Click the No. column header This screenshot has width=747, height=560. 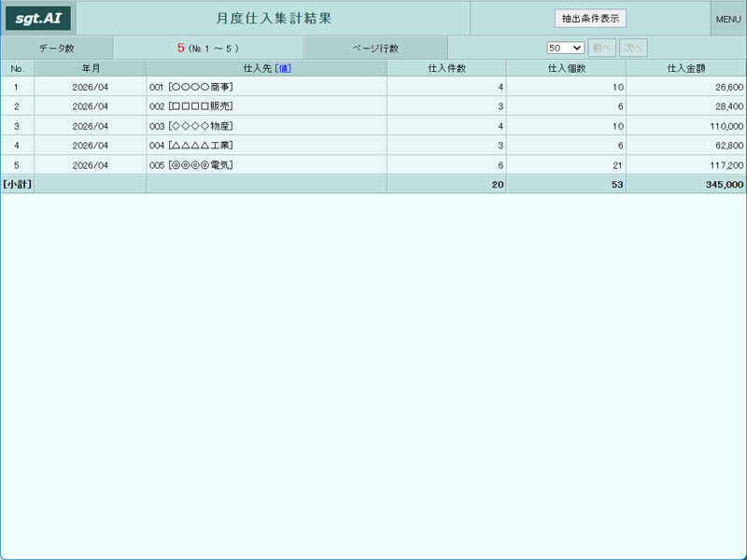[17, 68]
